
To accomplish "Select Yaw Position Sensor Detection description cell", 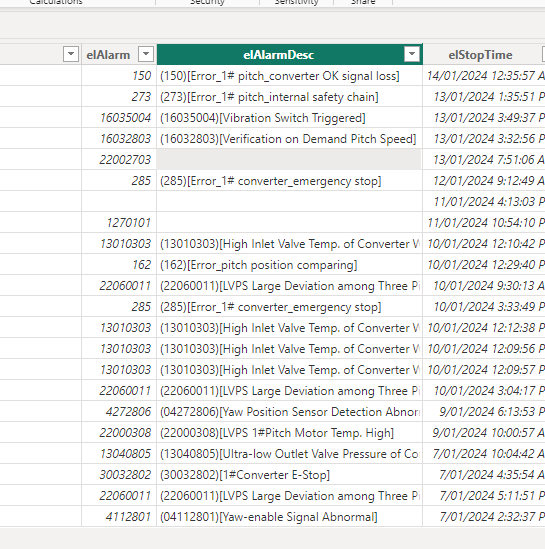I will point(289,412).
